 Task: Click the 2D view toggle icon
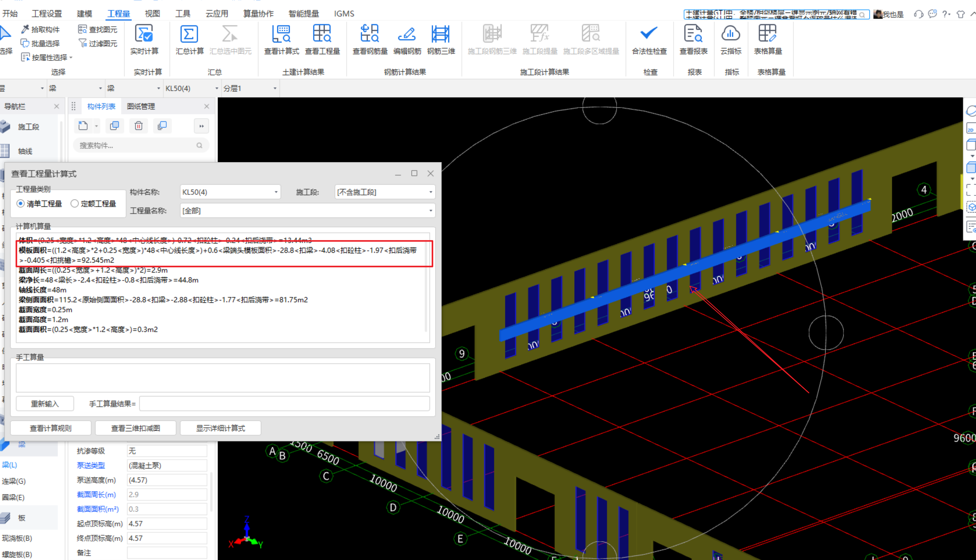[971, 129]
